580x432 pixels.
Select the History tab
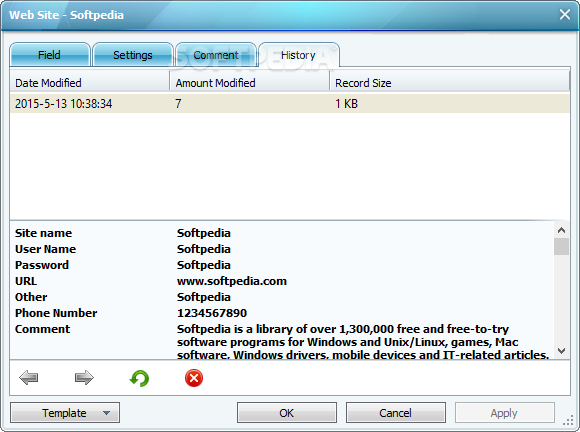[299, 55]
